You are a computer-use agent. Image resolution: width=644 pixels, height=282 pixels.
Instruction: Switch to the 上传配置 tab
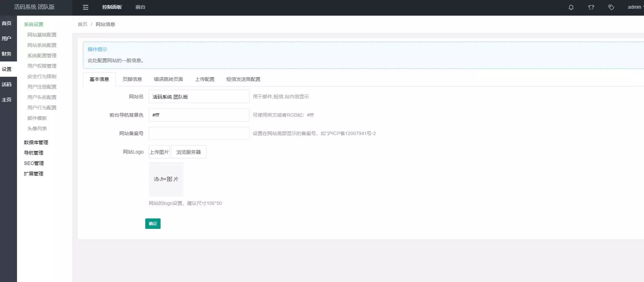click(x=205, y=79)
